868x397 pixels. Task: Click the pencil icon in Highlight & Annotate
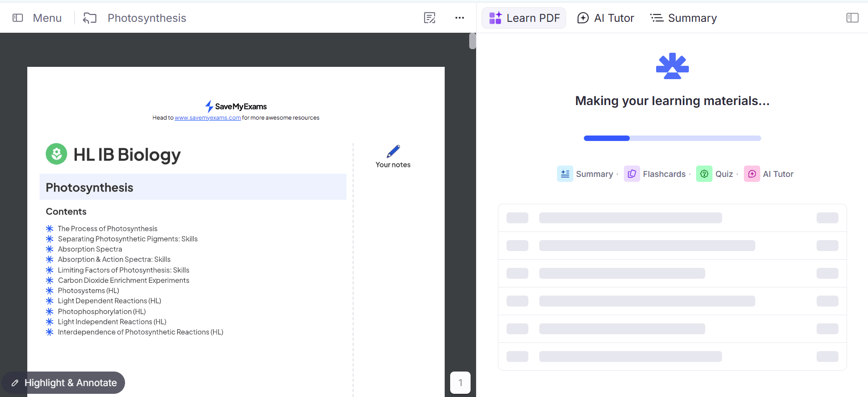15,383
